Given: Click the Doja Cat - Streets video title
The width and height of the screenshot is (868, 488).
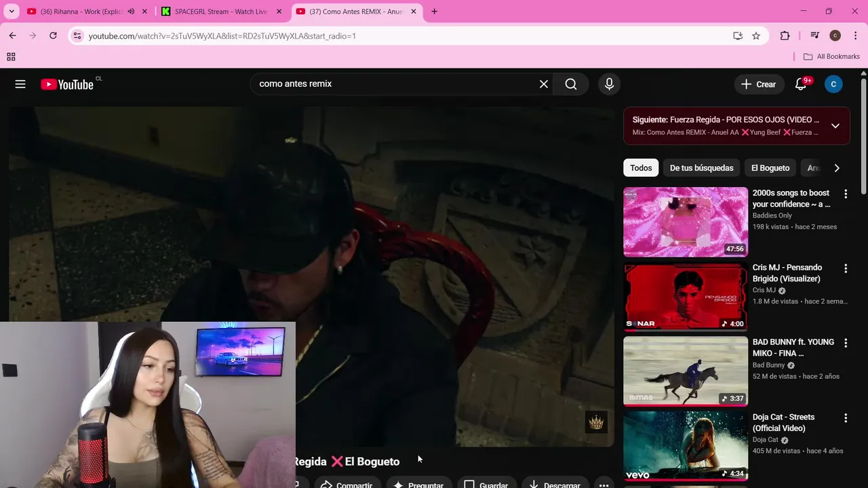Looking at the screenshot, I should coord(783,422).
